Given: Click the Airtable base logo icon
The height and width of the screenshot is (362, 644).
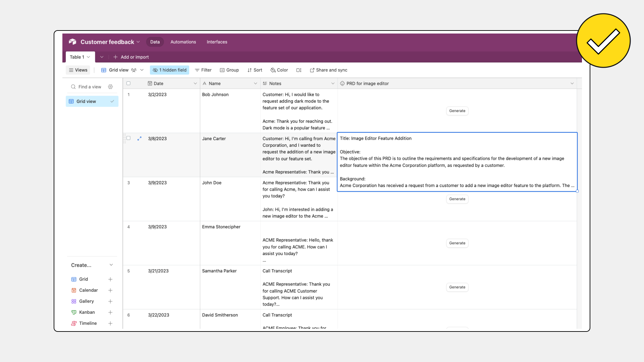Looking at the screenshot, I should [x=72, y=42].
